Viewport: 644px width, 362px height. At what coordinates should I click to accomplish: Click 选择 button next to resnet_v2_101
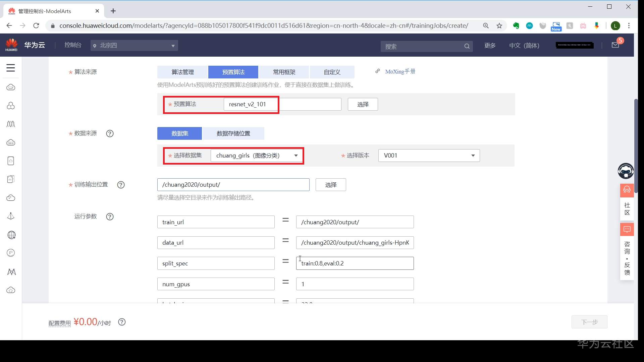[363, 105]
